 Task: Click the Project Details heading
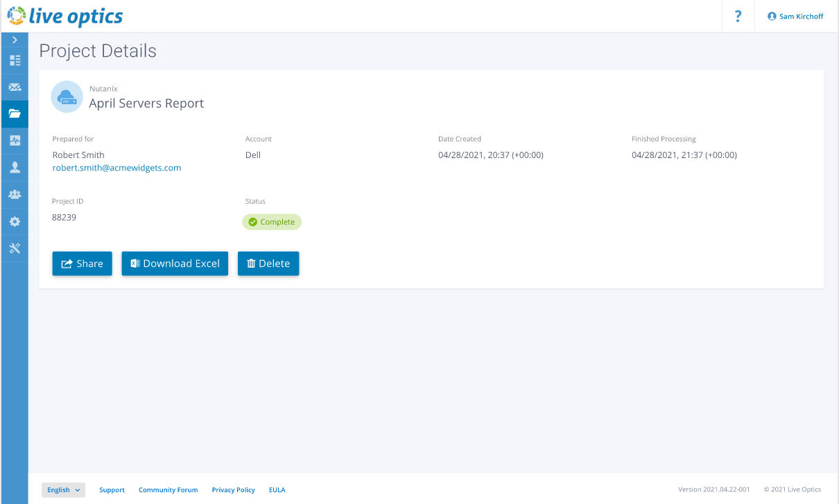[98, 51]
